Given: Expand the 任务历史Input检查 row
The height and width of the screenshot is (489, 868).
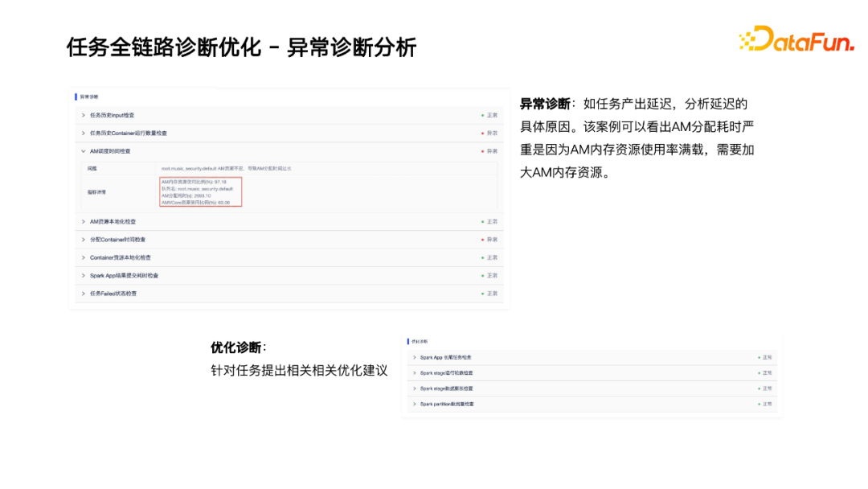Looking at the screenshot, I should 83,115.
